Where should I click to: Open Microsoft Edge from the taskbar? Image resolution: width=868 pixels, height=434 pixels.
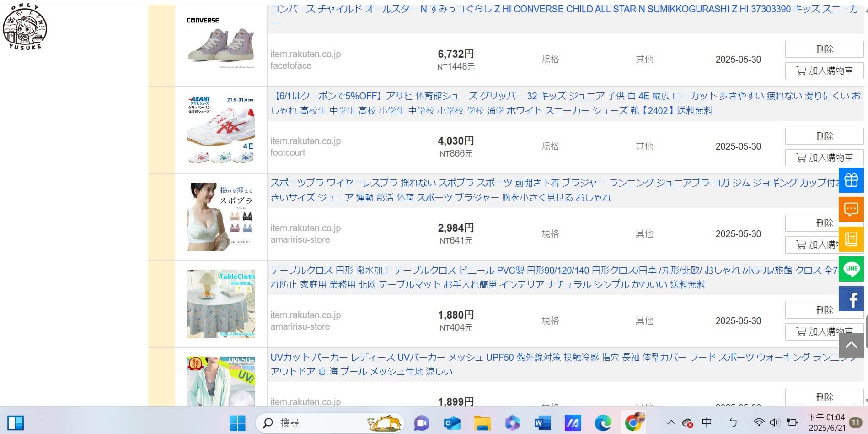(604, 423)
